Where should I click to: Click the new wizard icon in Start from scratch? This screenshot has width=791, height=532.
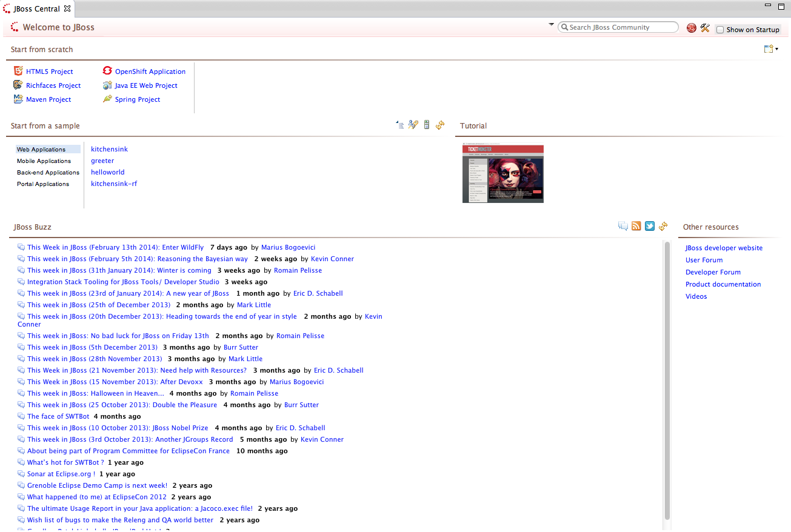point(769,49)
